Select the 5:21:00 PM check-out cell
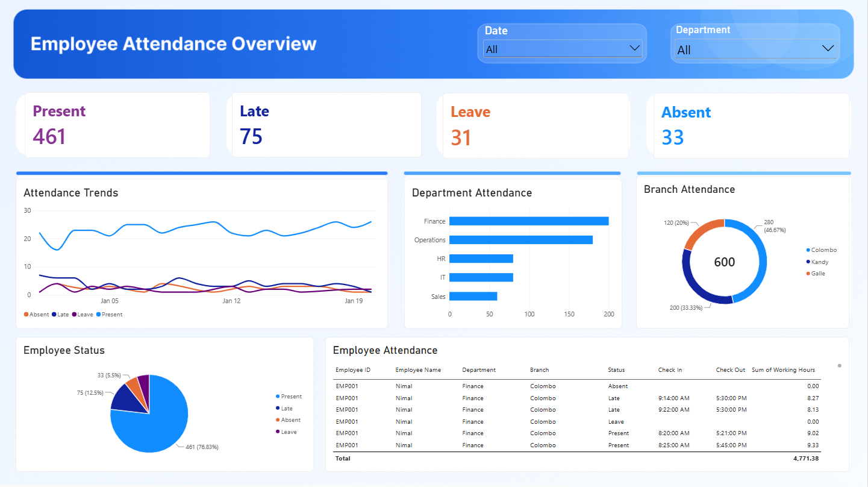This screenshot has width=868, height=487. click(x=732, y=433)
